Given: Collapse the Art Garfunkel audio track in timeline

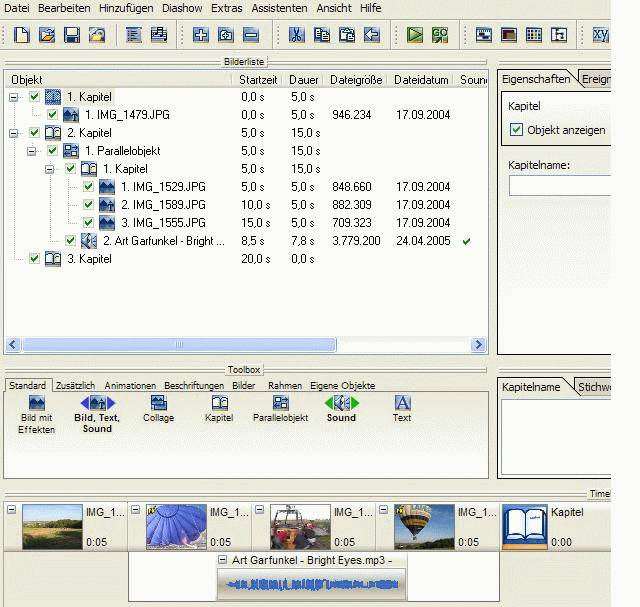Looking at the screenshot, I should pyautogui.click(x=222, y=560).
